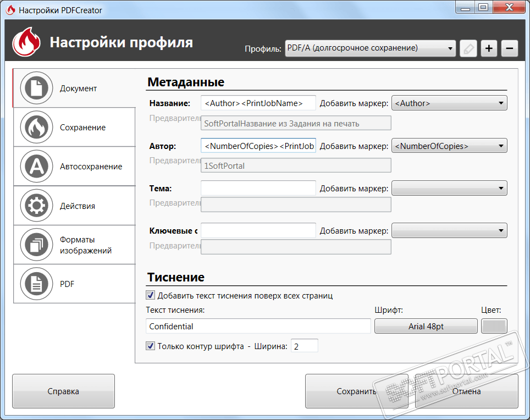The width and height of the screenshot is (530, 420).
Task: Add a new profile with plus button
Action: click(x=489, y=49)
